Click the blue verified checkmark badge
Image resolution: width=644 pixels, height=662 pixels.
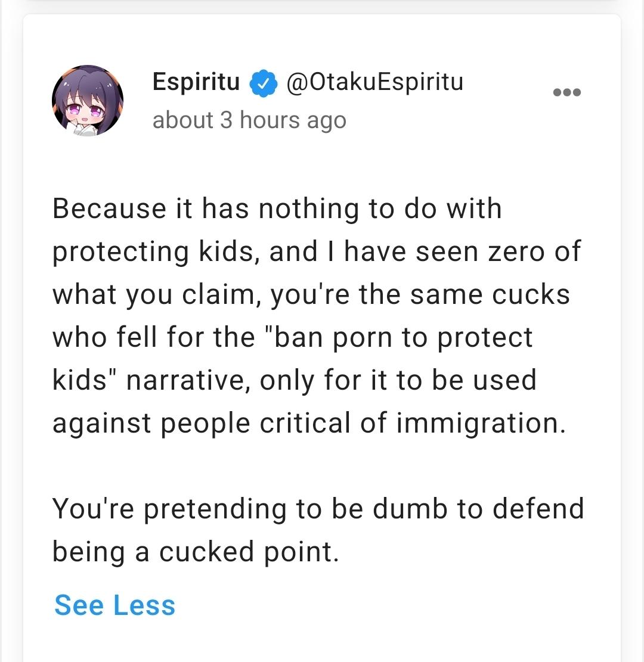click(264, 83)
